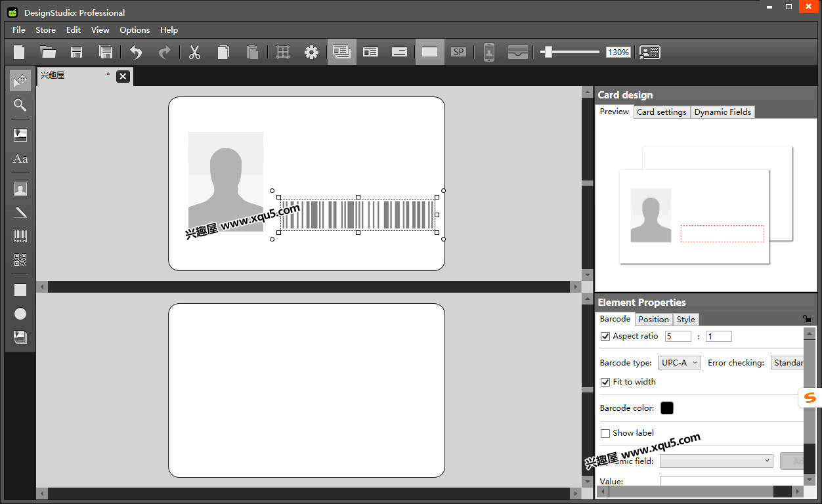The width and height of the screenshot is (822, 504).
Task: Expand the dynamic field combo box
Action: click(716, 461)
